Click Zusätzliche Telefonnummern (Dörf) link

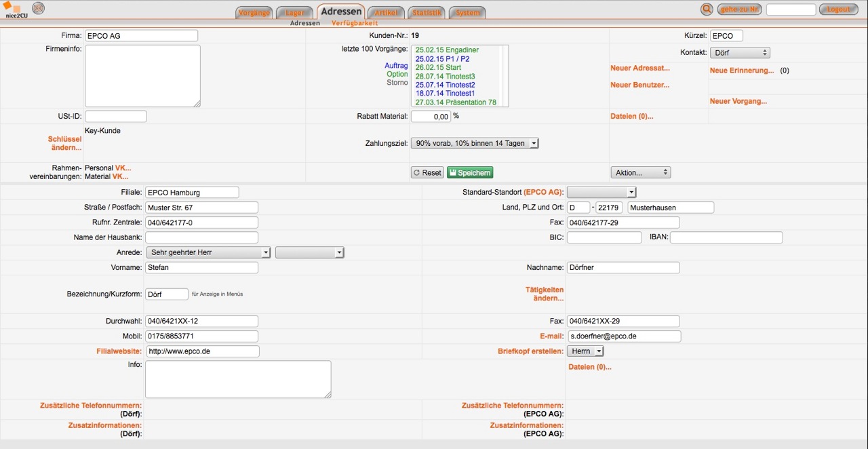pos(91,405)
